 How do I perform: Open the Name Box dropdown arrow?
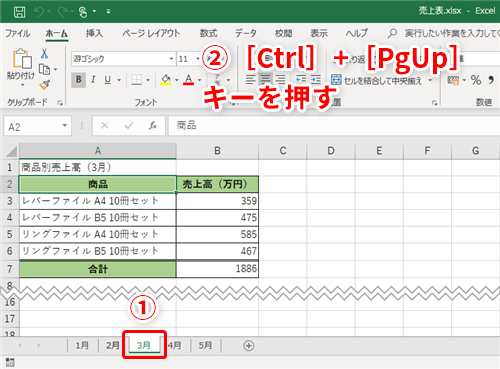coord(65,126)
